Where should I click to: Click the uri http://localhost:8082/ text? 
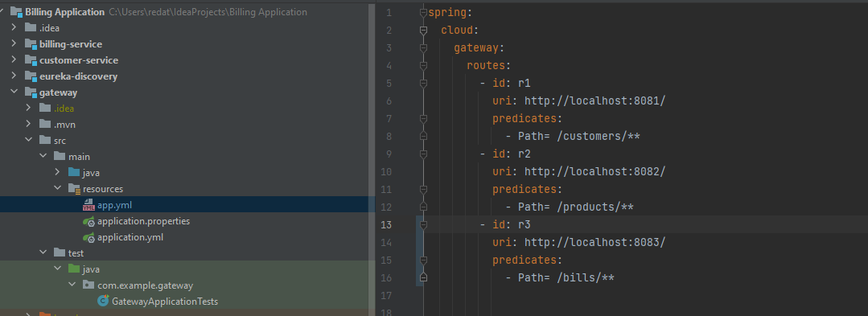click(x=578, y=171)
